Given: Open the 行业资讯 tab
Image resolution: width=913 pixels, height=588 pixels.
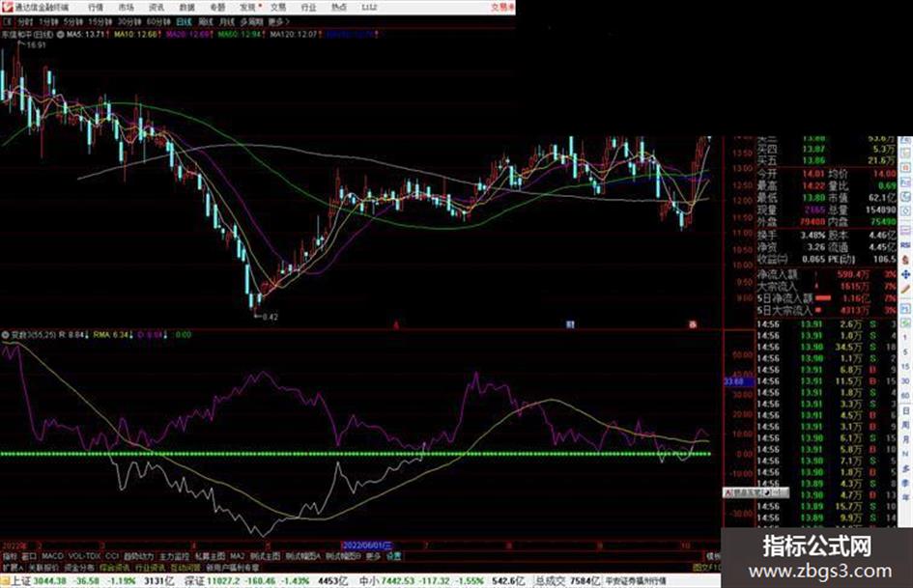Looking at the screenshot, I should pos(150,567).
